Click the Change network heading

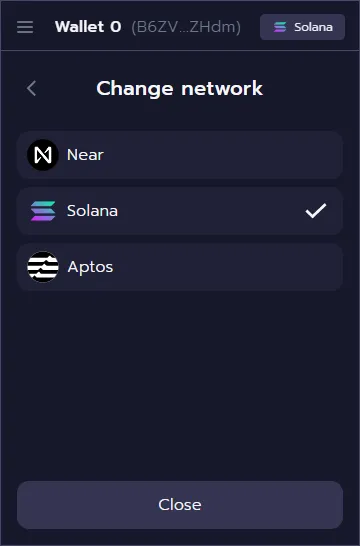(x=180, y=88)
